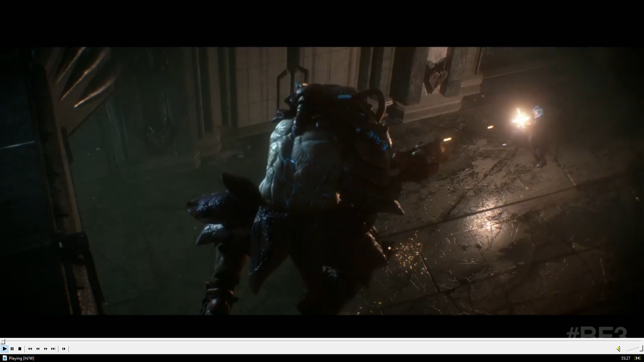Click the volume slider handle
This screenshot has width=644, height=362.
[641, 349]
